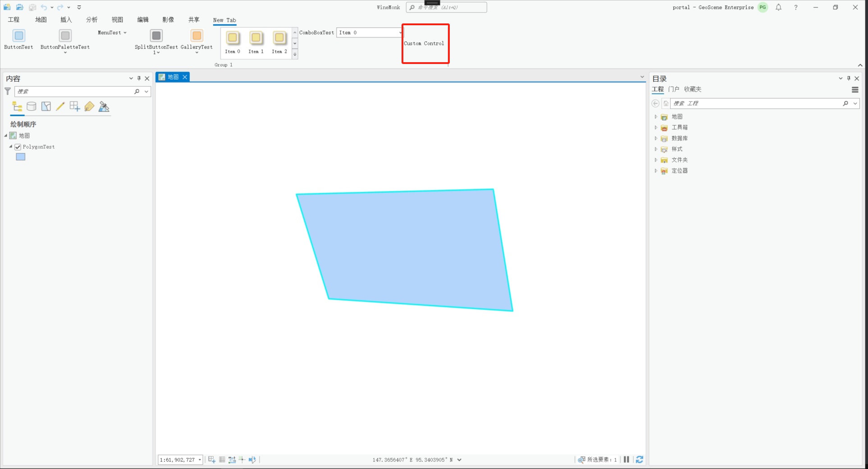Image resolution: width=868 pixels, height=469 pixels.
Task: Open help question mark
Action: coord(796,7)
